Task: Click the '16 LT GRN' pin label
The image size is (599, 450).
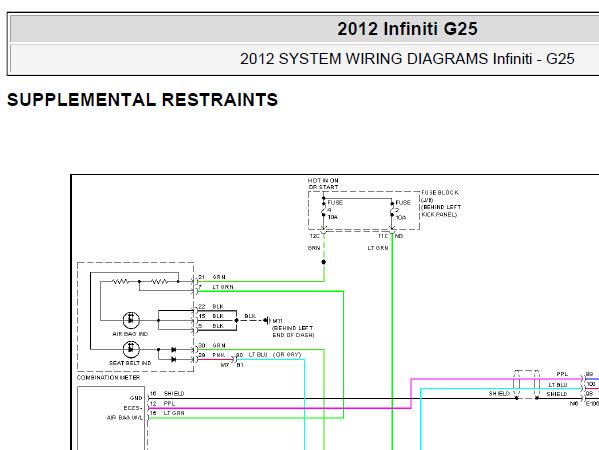Action: (167, 413)
